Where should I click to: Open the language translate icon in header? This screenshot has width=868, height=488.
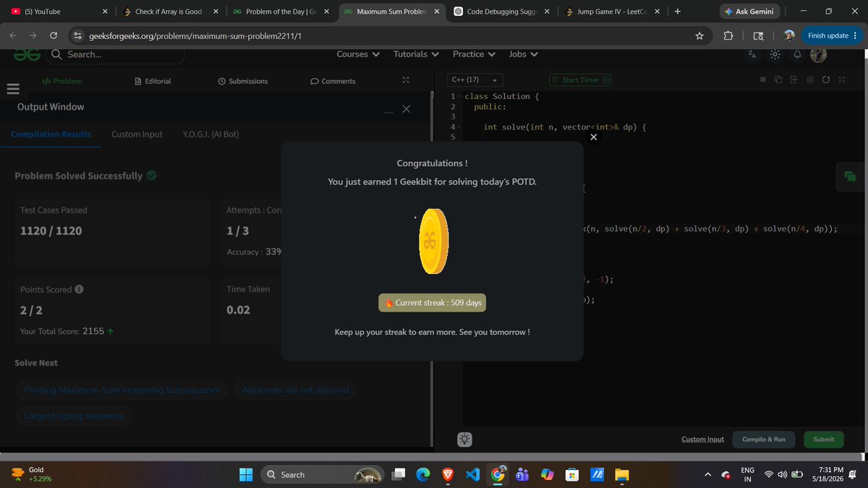coord(752,54)
